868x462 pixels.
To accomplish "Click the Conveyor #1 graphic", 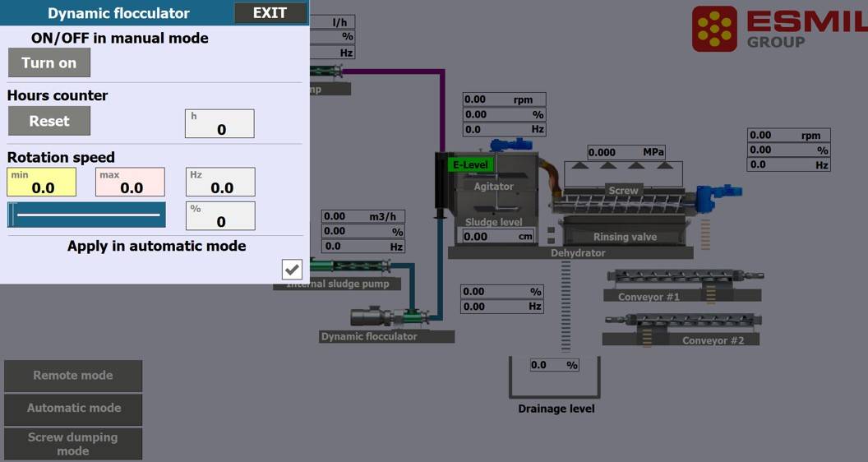I will tap(684, 276).
